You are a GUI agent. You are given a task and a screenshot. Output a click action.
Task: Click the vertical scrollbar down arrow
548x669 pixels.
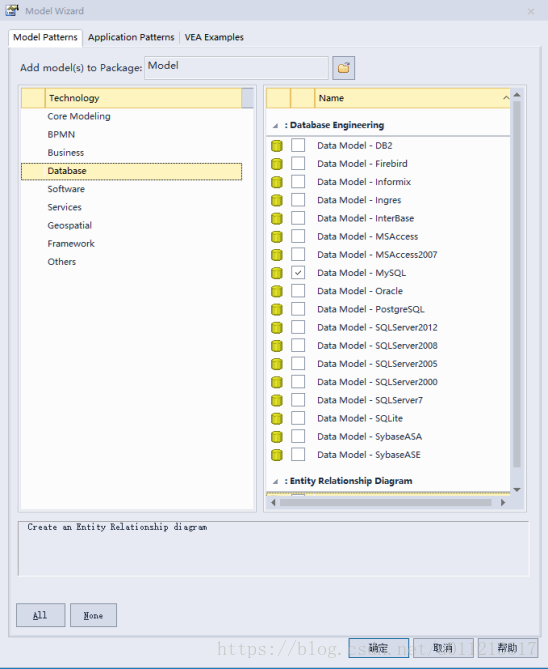(517, 490)
